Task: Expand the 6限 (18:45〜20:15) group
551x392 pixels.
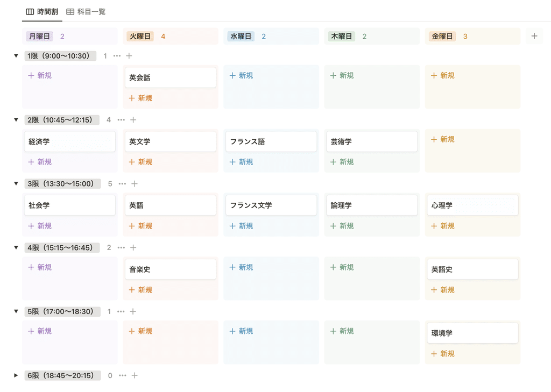Action: coord(16,375)
